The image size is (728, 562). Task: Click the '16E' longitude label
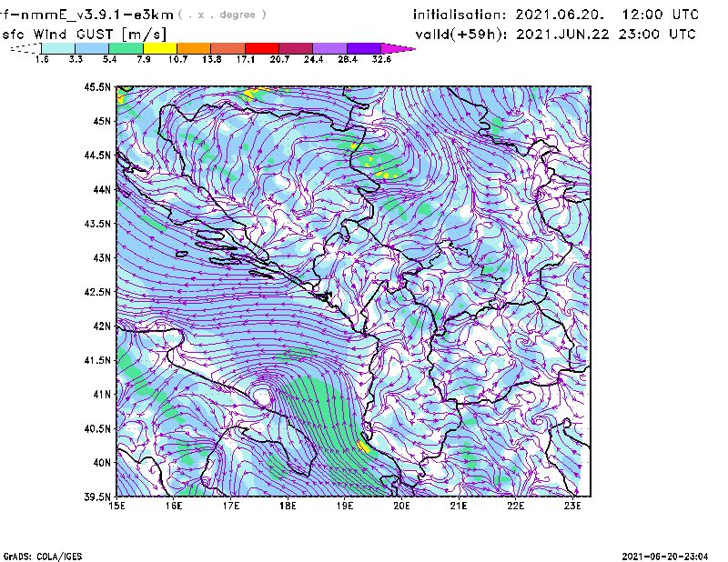tap(174, 506)
